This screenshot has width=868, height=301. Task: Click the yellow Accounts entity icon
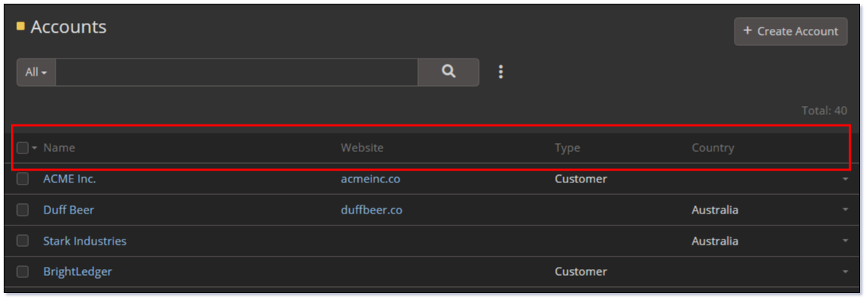(x=21, y=26)
